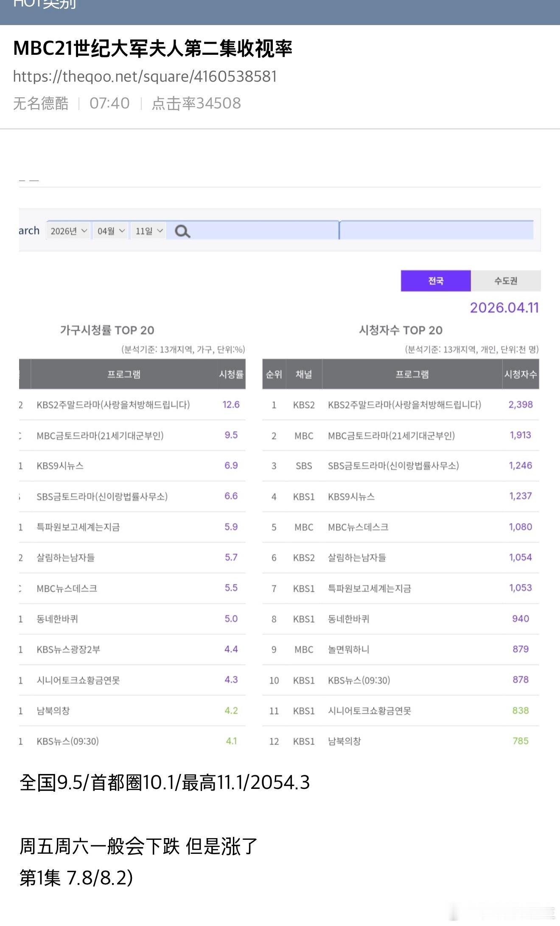This screenshot has width=560, height=926.
Task: Click the 가구시청률 TOP 20 heading
Action: pos(107,330)
